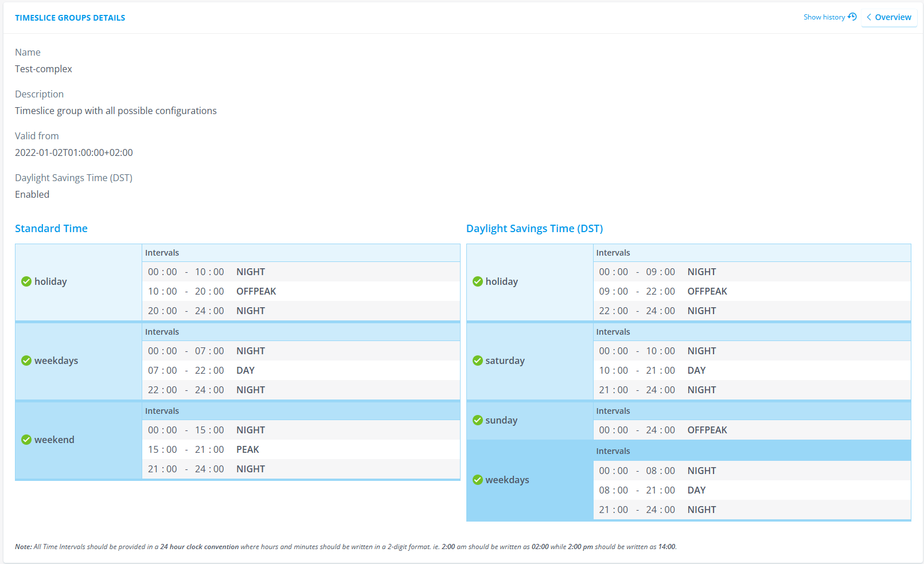Image resolution: width=924 pixels, height=564 pixels.
Task: Select the Standard Time section heading
Action: click(x=51, y=228)
